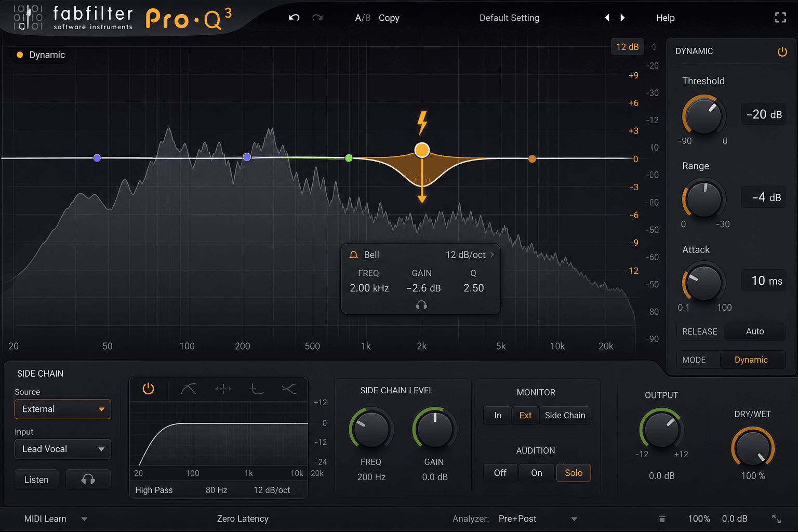This screenshot has width=798, height=532.
Task: Click the band solo headphones icon in Bell popup
Action: point(421,305)
